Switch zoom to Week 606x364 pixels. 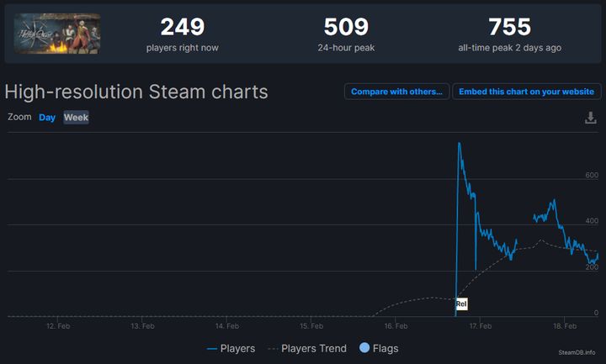click(76, 118)
